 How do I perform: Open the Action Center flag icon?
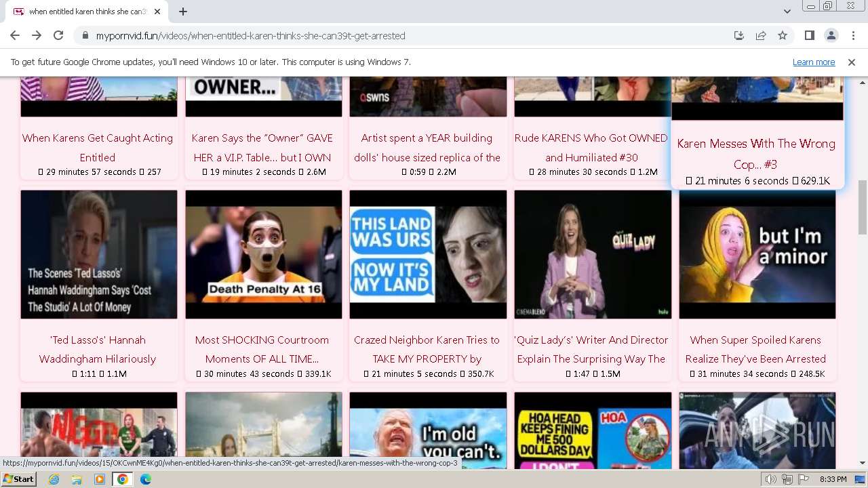(x=804, y=479)
